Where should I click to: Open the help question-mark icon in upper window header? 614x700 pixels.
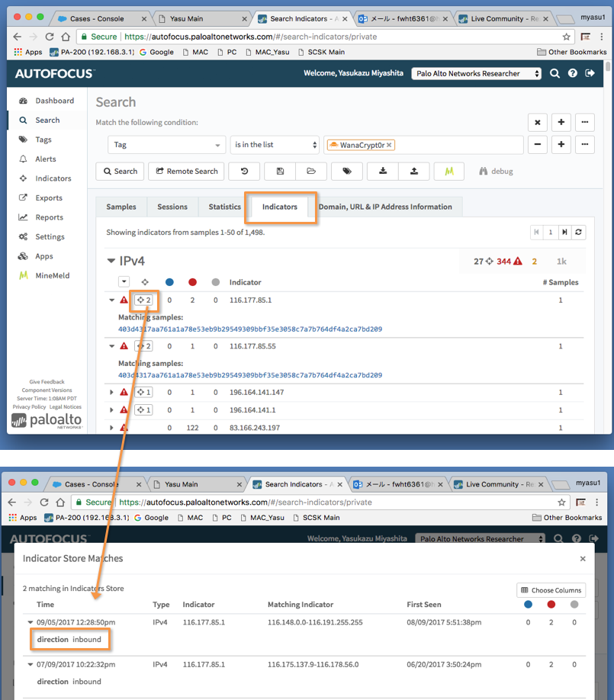[573, 73]
